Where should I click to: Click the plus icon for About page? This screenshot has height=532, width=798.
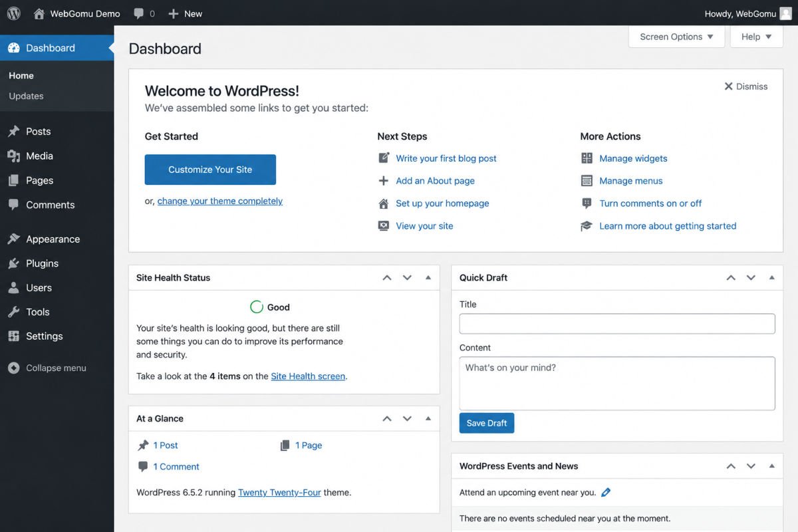383,181
